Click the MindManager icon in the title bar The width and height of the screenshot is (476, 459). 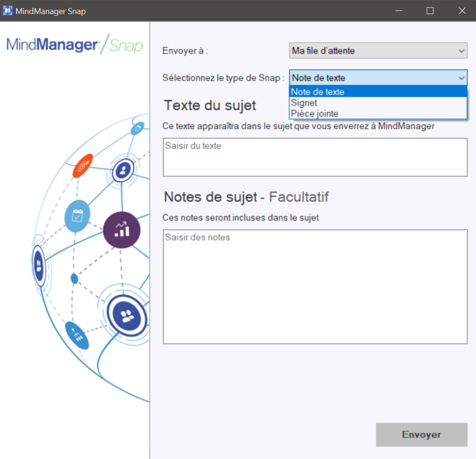[x=7, y=10]
